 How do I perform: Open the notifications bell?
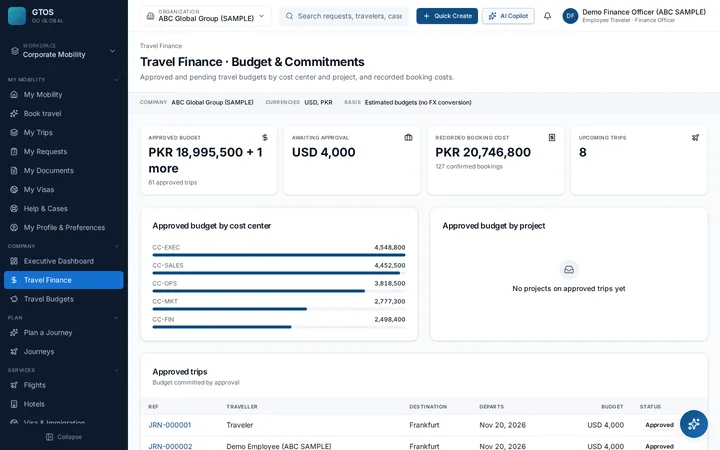tap(547, 16)
